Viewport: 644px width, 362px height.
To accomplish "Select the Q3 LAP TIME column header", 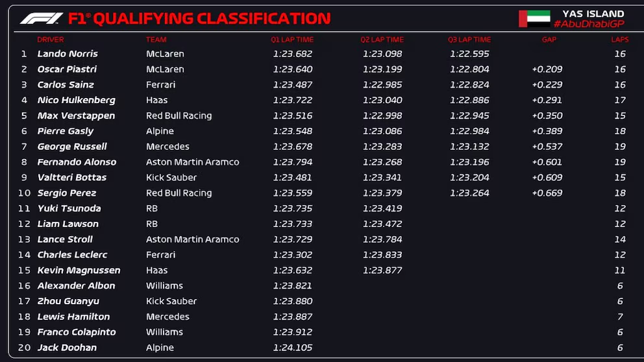I will click(469, 40).
